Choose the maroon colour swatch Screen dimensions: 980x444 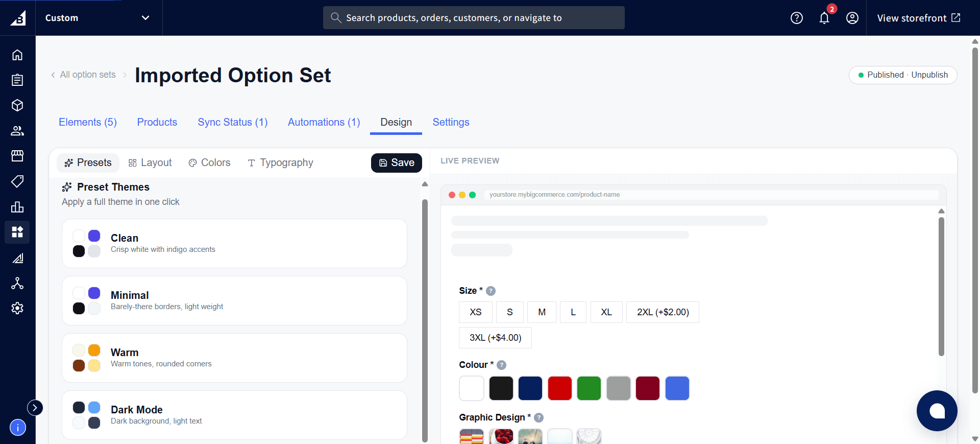[x=648, y=388]
